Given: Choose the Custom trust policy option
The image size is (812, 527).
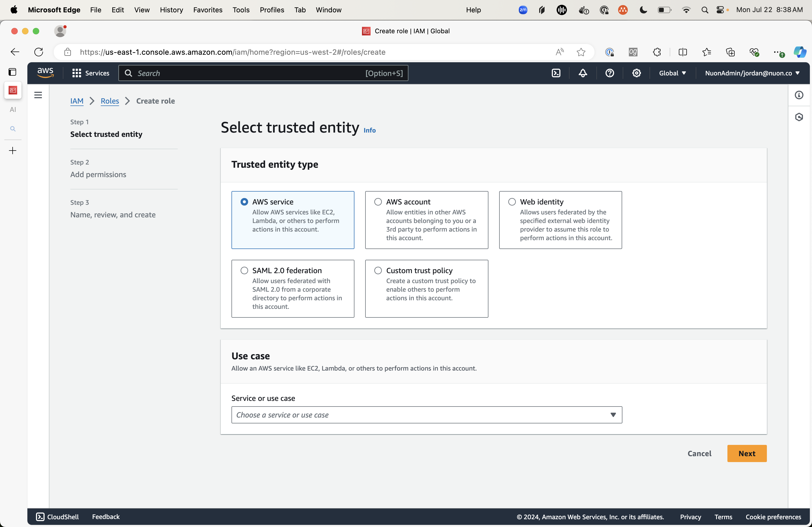Looking at the screenshot, I should coord(378,270).
